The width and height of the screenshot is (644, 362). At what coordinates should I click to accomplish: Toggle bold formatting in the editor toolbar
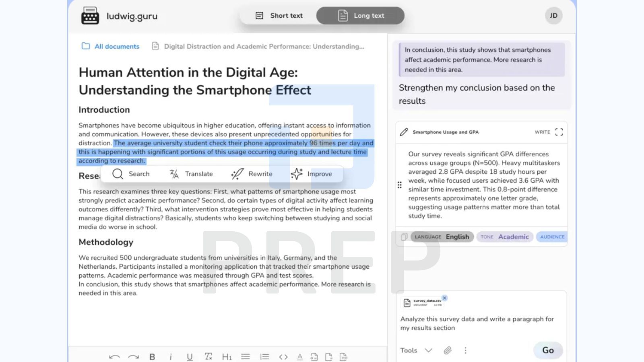click(x=152, y=357)
